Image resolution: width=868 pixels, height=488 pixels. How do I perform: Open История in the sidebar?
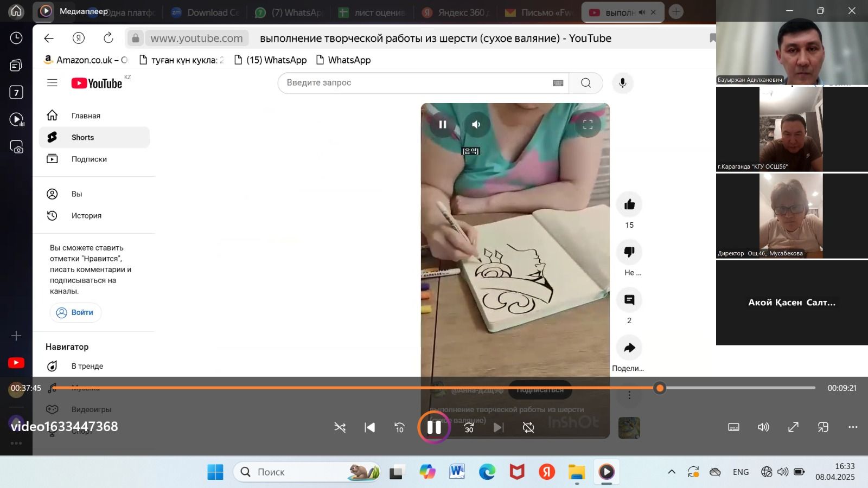(86, 215)
